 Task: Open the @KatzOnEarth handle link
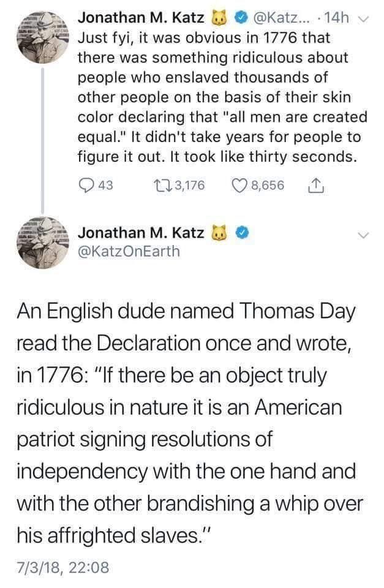tap(129, 252)
